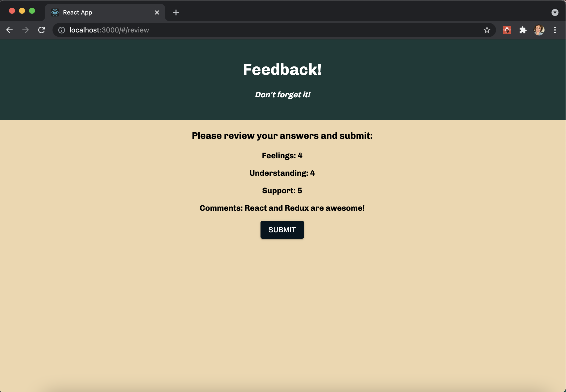The image size is (566, 392).
Task: Click the browser forward arrow
Action: click(25, 30)
